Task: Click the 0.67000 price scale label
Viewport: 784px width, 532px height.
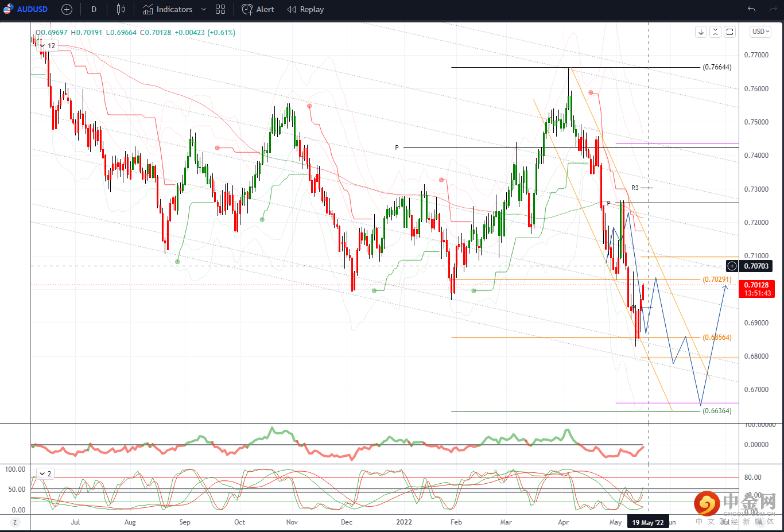Action: pyautogui.click(x=756, y=390)
